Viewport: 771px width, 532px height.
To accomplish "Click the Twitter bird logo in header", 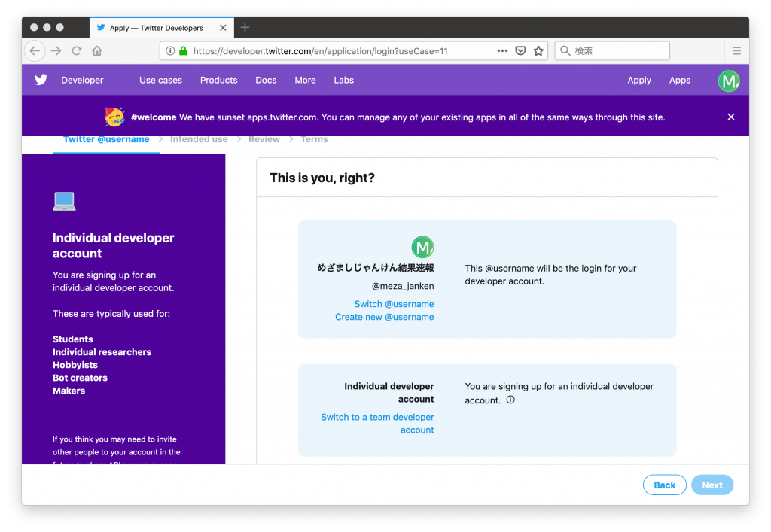I will coord(41,80).
